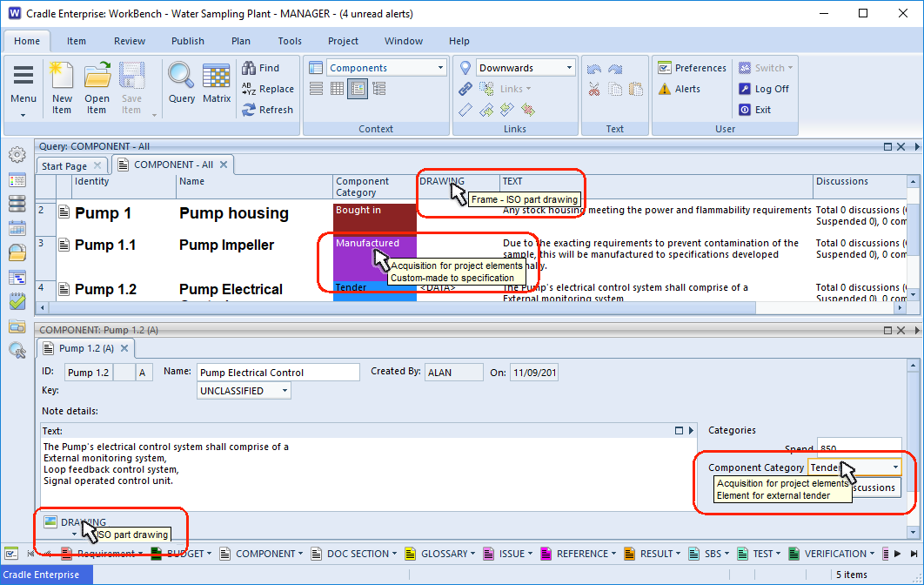Click the Spend value field
924x585 pixels.
859,448
